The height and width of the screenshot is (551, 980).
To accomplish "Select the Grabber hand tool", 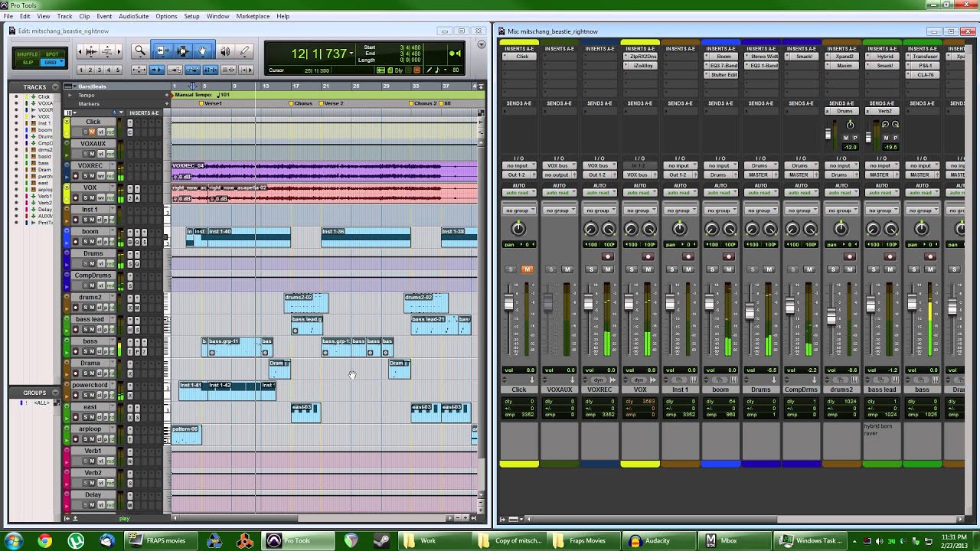I will 203,51.
